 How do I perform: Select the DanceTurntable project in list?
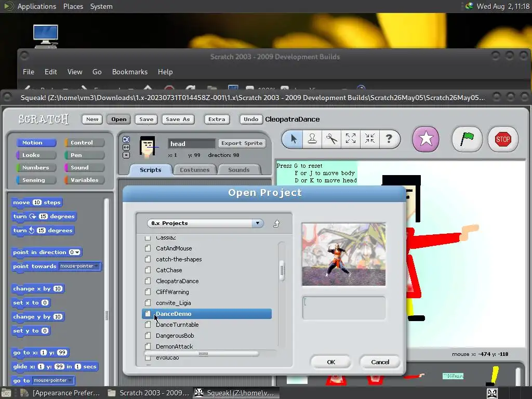[x=207, y=325]
